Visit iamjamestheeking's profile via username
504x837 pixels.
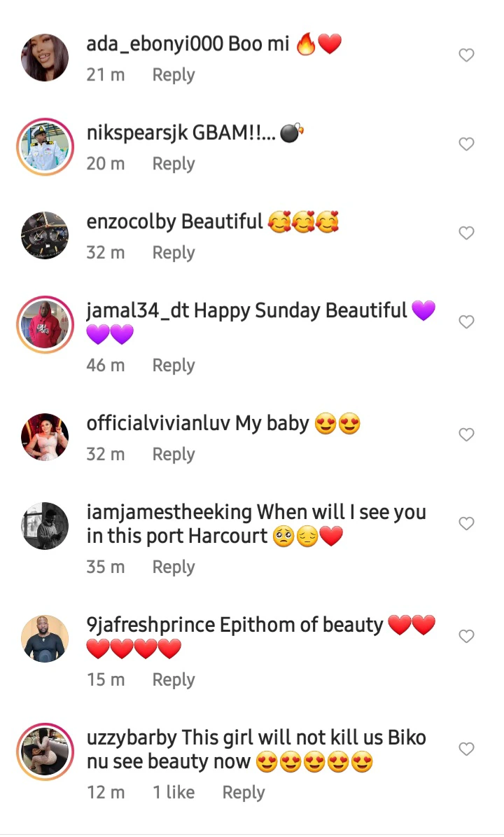(169, 513)
